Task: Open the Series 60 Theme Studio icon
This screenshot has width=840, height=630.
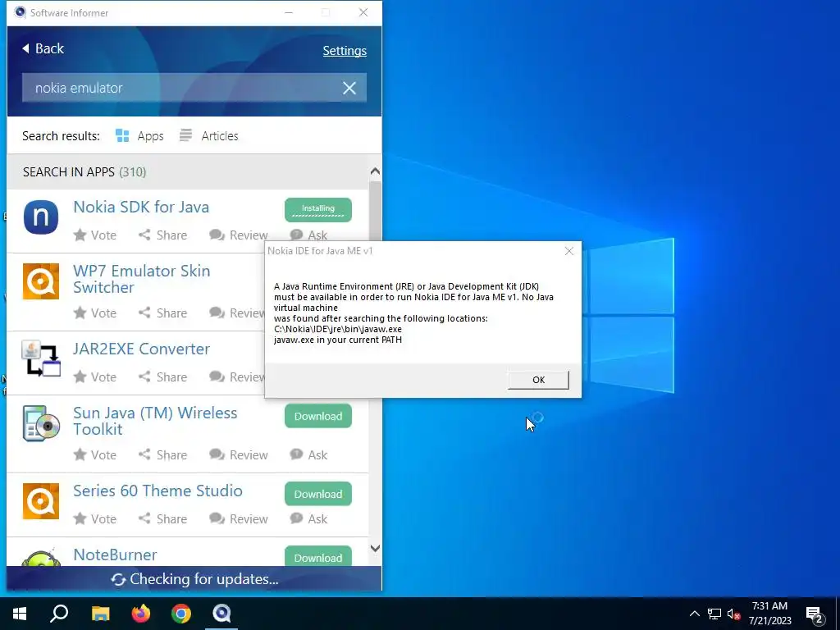Action: pos(41,501)
